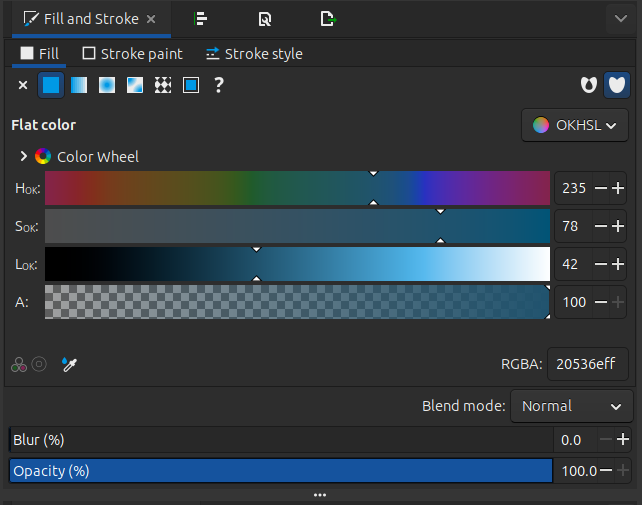Viewport: 642px width, 505px height.
Task: Click the Unset paint question mark icon
Action: (x=219, y=86)
